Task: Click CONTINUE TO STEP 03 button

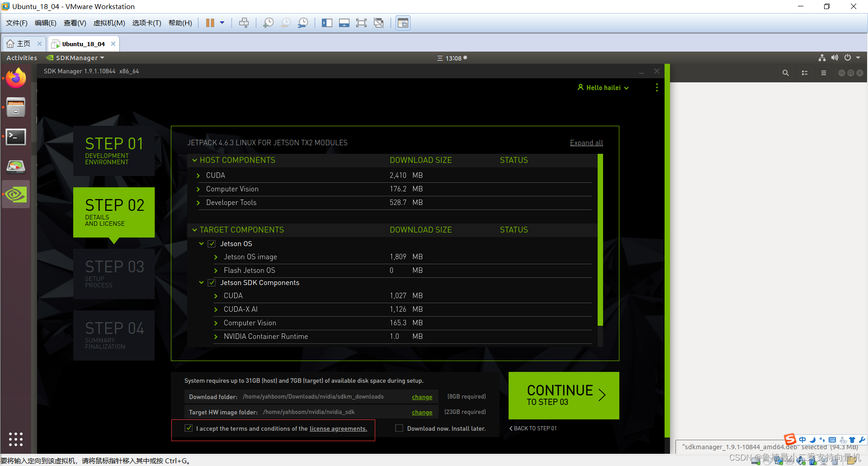Action: (564, 395)
